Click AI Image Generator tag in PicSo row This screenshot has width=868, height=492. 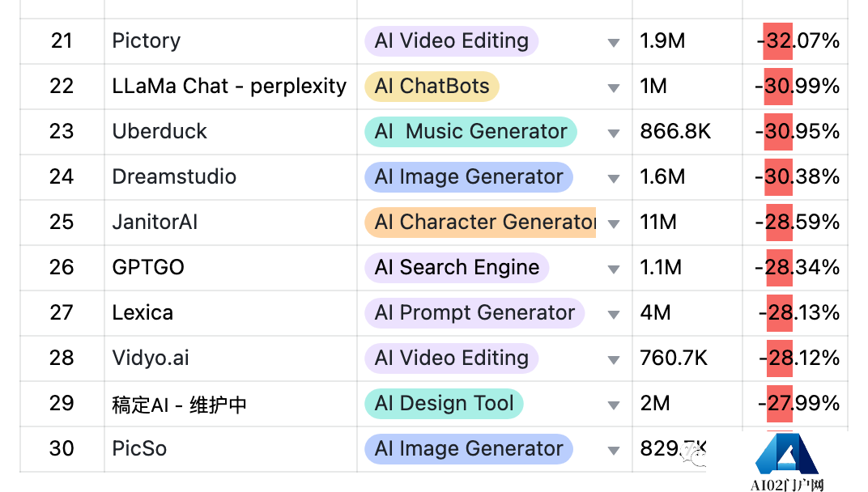[x=468, y=449]
